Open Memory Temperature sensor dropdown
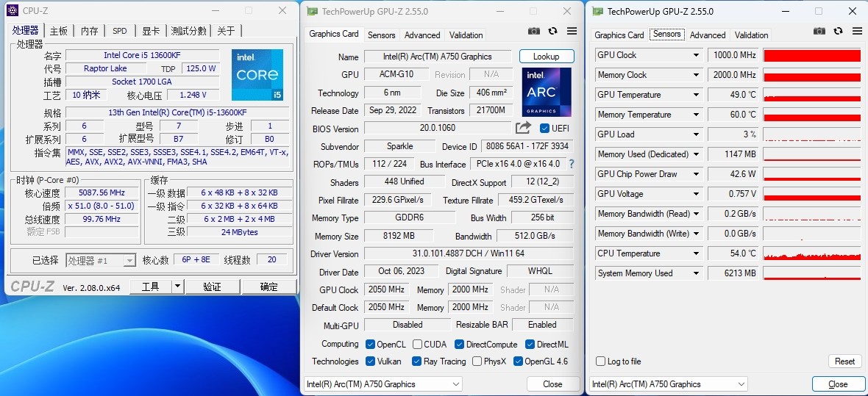 (696, 115)
